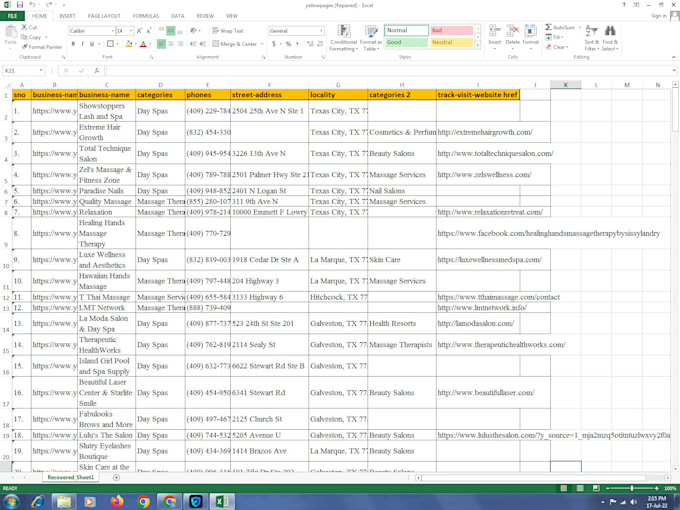Apply the Bad cell style
Viewport: 680px width, 510px height.
tap(451, 30)
